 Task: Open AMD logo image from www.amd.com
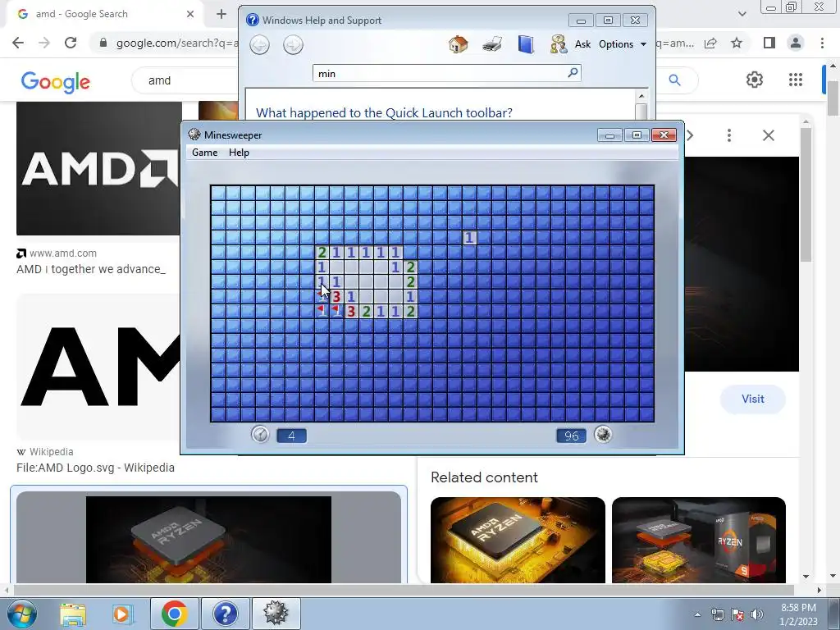click(x=99, y=168)
